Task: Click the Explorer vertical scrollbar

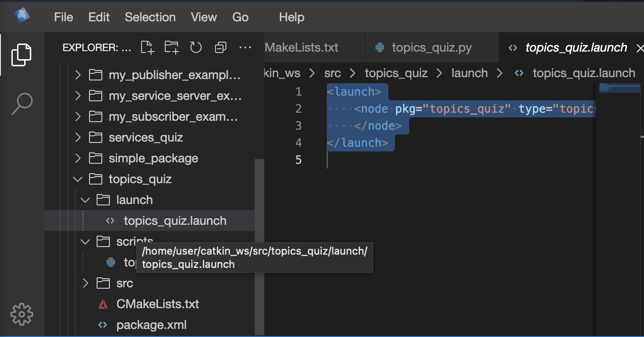Action: point(259,237)
